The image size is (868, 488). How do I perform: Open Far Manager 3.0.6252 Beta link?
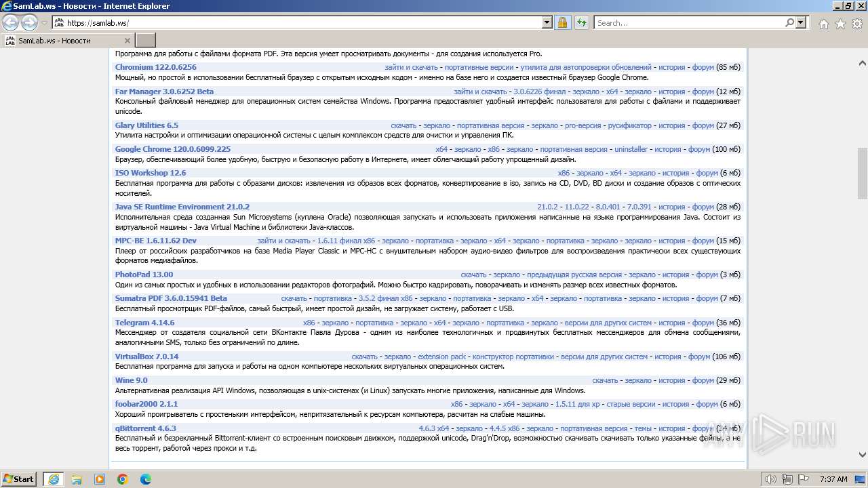pyautogui.click(x=164, y=91)
